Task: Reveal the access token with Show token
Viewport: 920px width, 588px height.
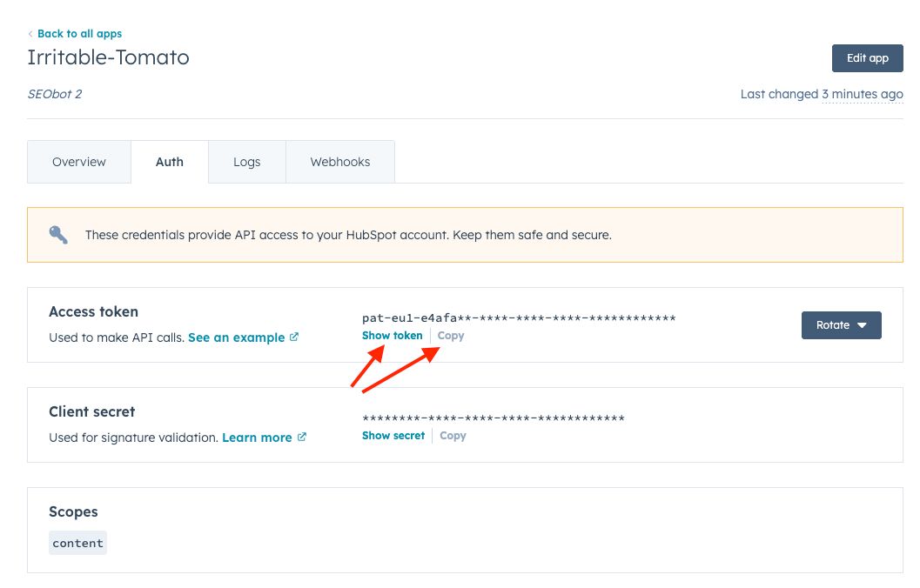Action: [393, 336]
